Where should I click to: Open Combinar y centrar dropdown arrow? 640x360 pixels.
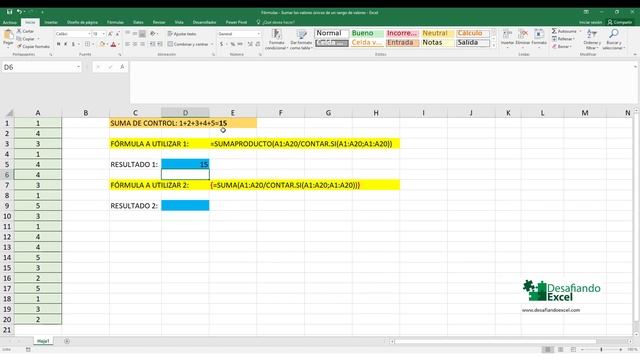212,44
